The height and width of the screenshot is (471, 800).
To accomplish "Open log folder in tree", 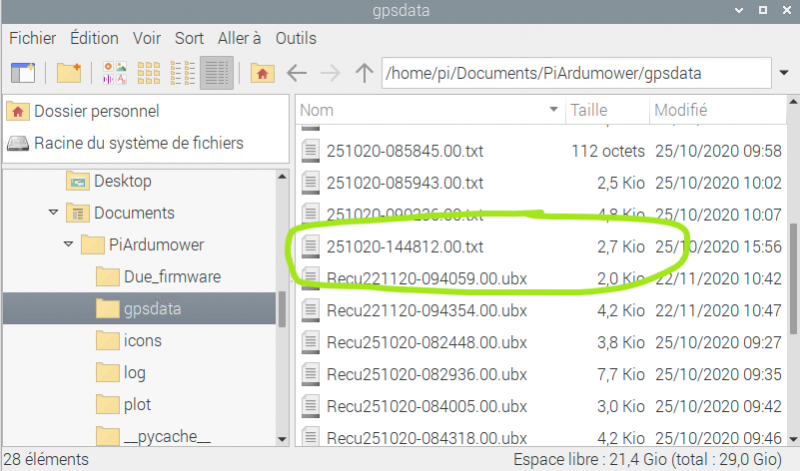I will click(x=134, y=373).
